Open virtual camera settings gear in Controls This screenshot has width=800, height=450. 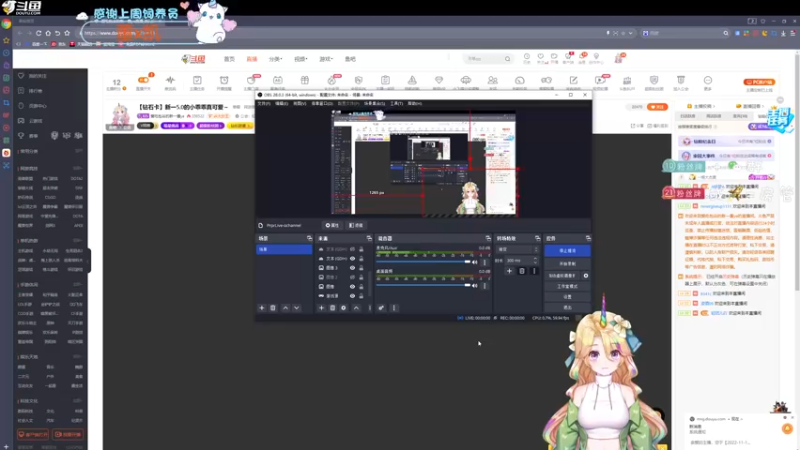586,276
